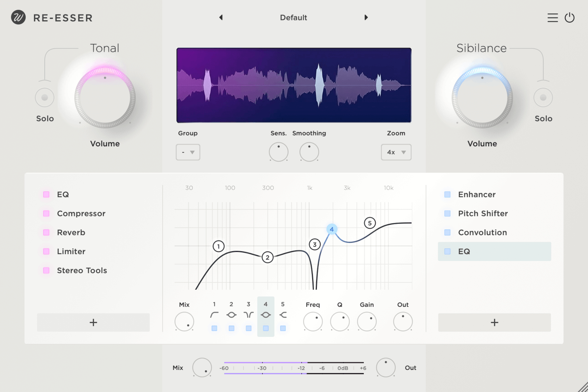588x392 pixels.
Task: Enable band 2 with its blue checkbox
Action: coord(231,328)
